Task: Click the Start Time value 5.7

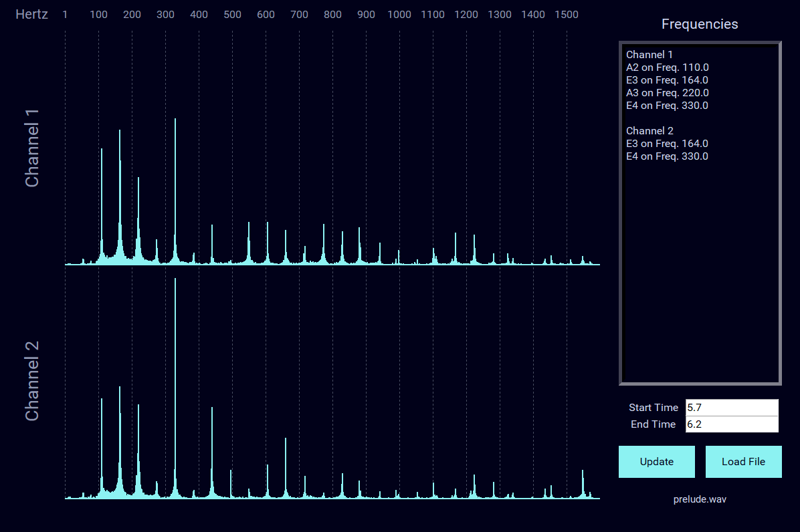Action: coord(694,407)
